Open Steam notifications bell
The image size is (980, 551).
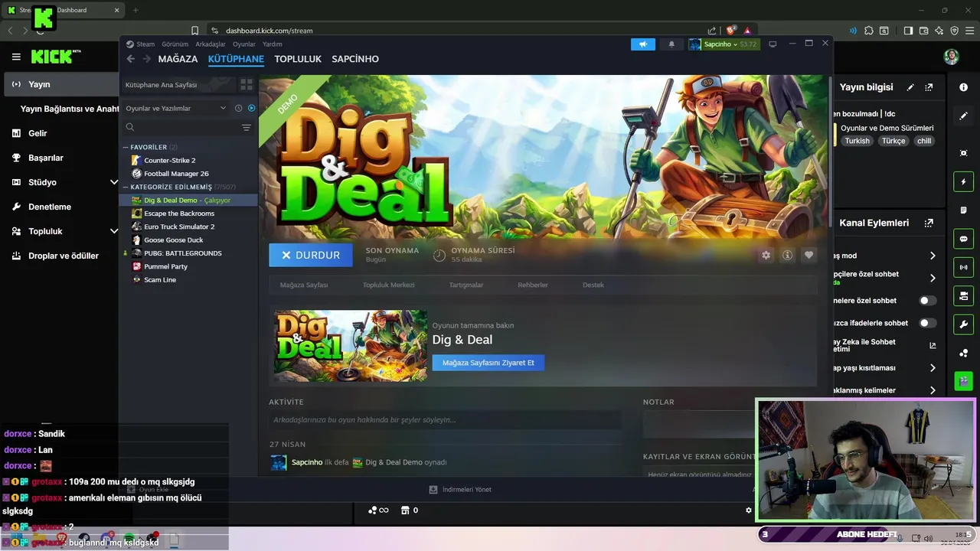(671, 44)
